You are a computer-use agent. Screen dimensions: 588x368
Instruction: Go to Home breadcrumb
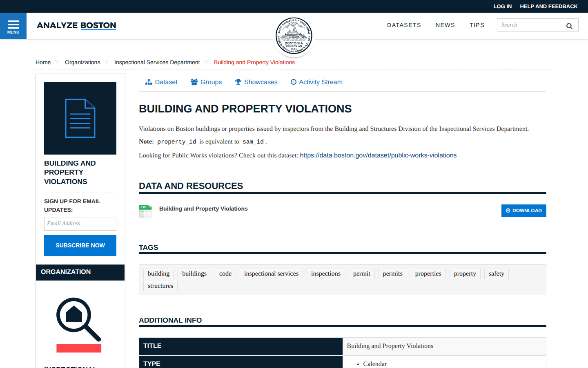tap(43, 62)
